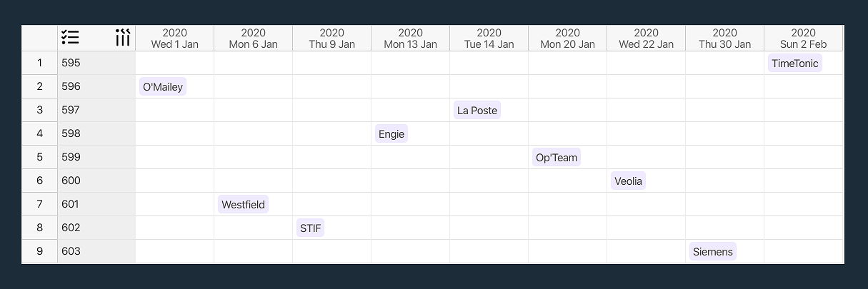
Task: Select row number 9
Action: point(40,251)
